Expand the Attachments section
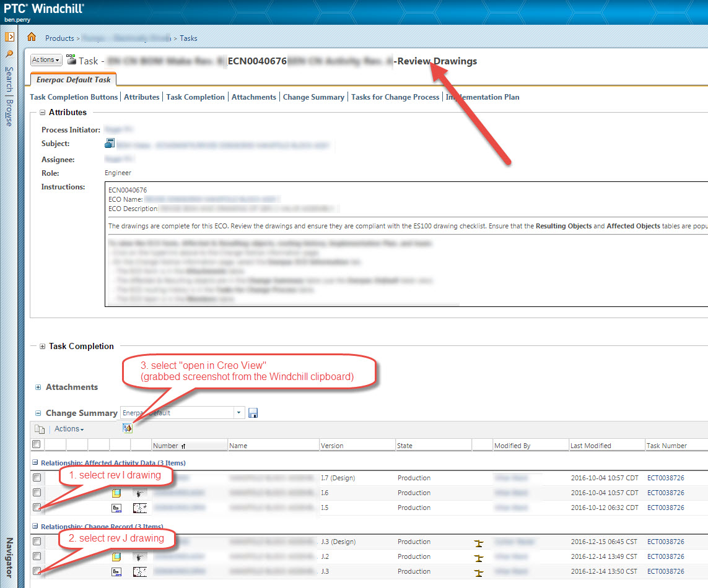Viewport: 708px width, 588px height. coord(38,387)
